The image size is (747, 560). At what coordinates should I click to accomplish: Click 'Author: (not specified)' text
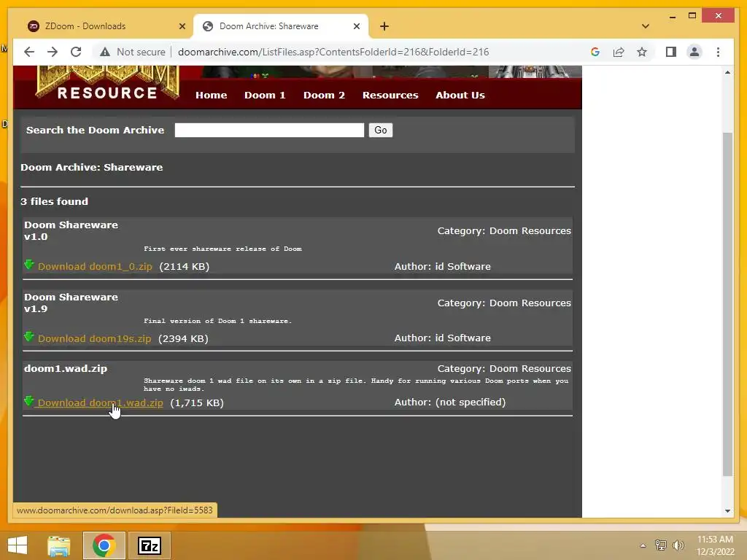tap(449, 402)
